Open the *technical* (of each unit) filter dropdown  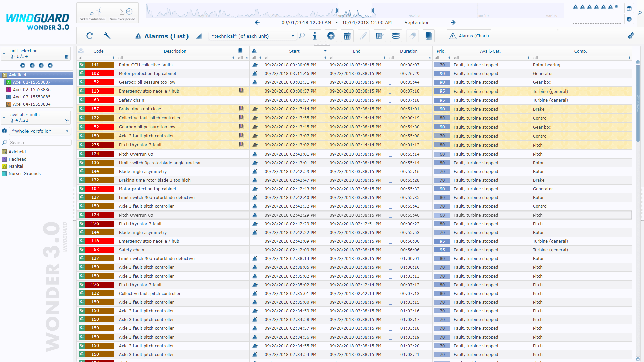292,36
